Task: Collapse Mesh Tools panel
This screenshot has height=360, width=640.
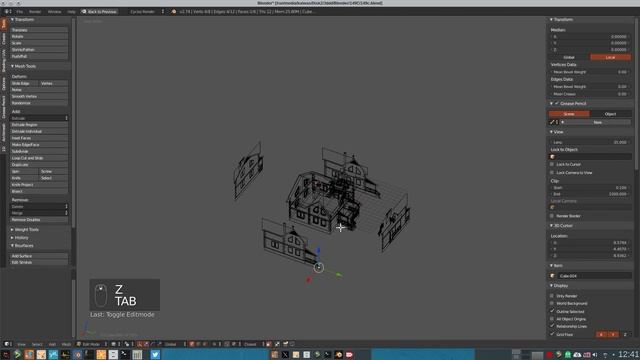Action: tap(23, 66)
